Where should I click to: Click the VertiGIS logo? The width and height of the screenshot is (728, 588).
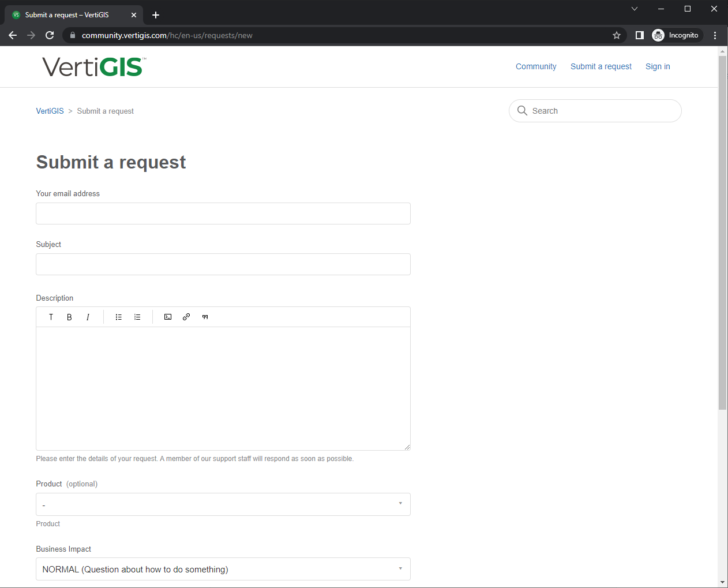[94, 67]
